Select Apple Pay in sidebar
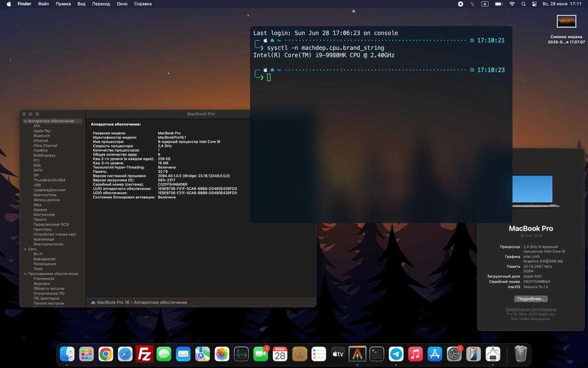The height and width of the screenshot is (368, 588). 42,131
